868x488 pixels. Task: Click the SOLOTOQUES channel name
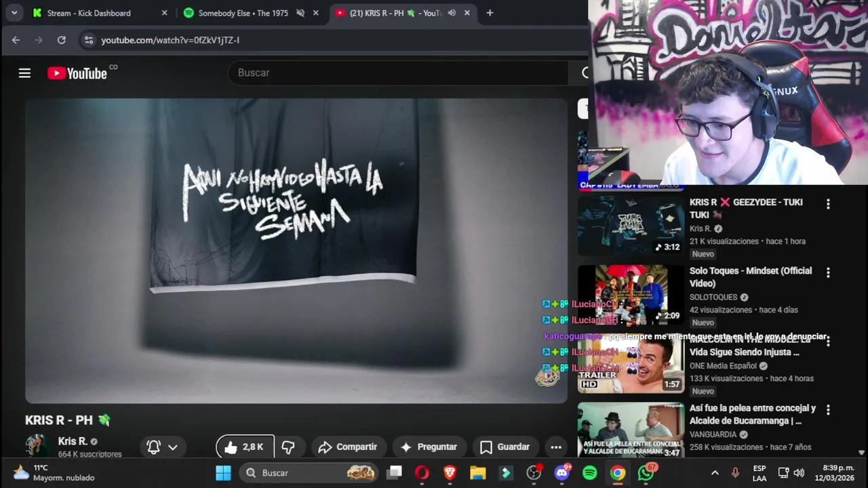pos(713,298)
